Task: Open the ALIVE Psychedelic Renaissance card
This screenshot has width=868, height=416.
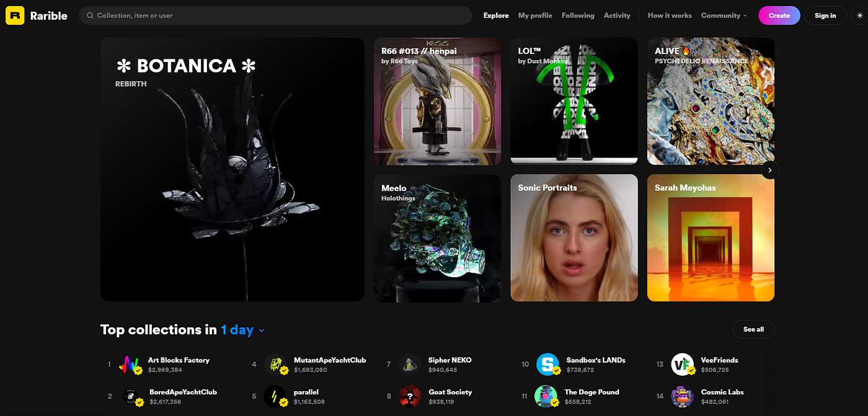Action: (711, 101)
